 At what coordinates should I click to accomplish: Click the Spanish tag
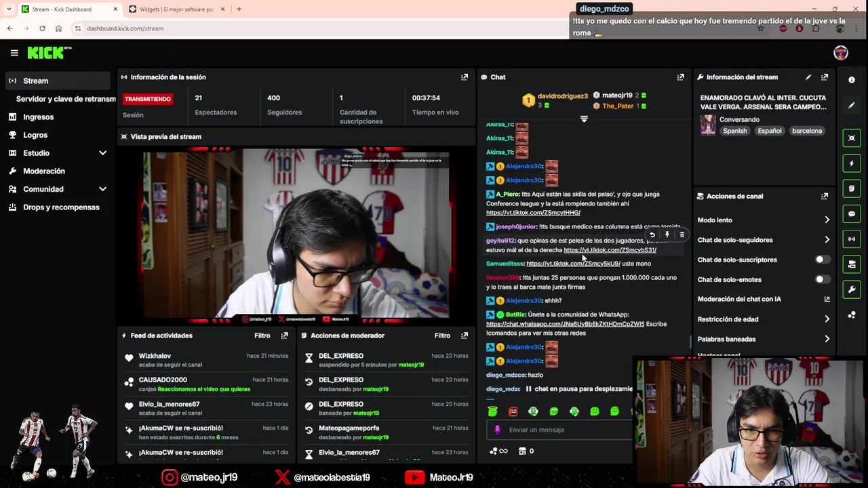734,131
